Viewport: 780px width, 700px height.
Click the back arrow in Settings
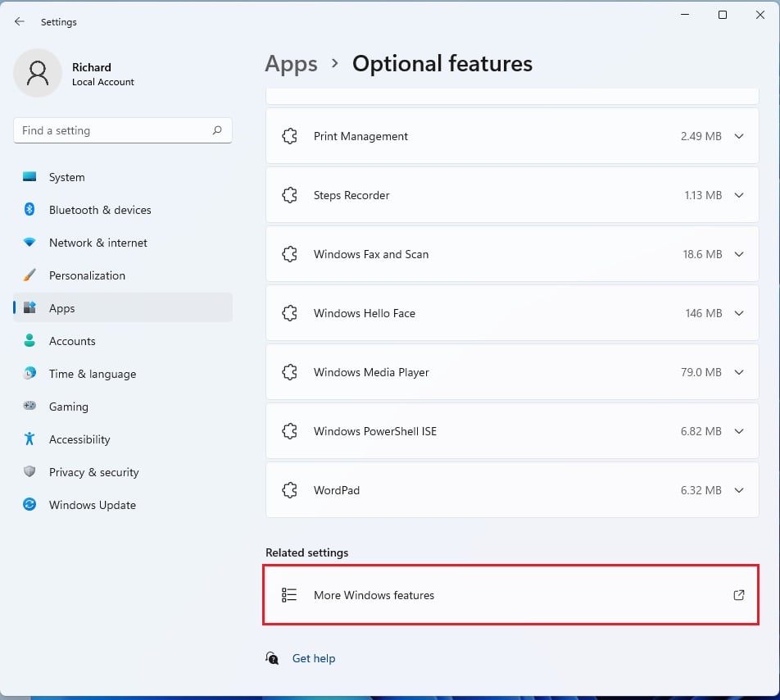[20, 21]
